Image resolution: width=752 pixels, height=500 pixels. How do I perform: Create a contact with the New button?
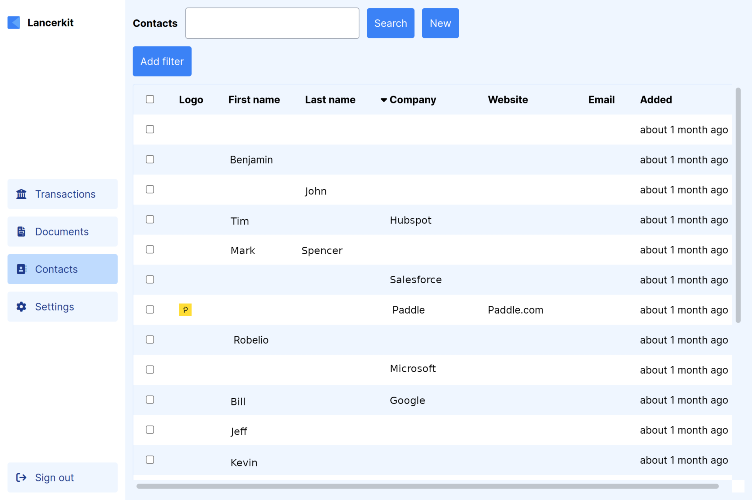pyautogui.click(x=440, y=23)
